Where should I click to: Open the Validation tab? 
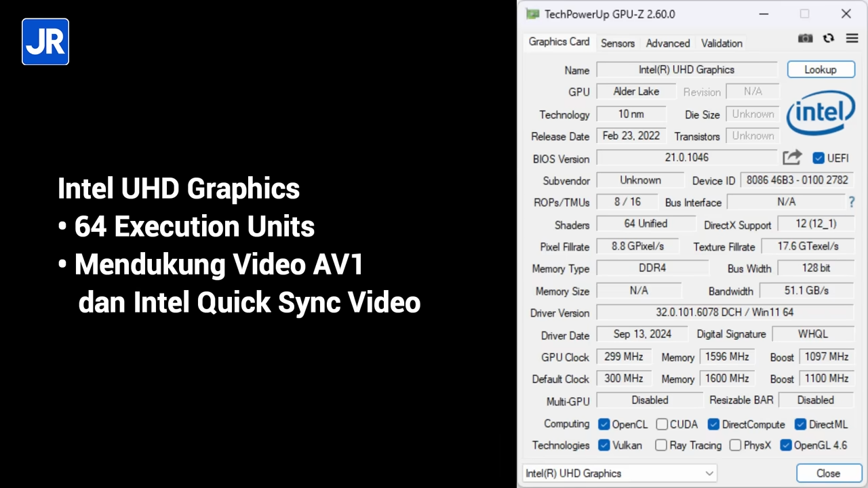(x=722, y=43)
